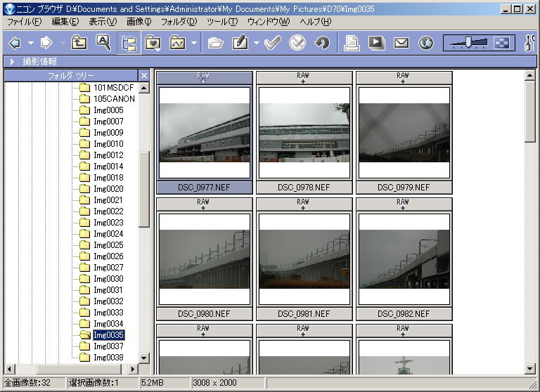The image size is (540, 392).
Task: Select the Img0022 folder
Action: pos(108,211)
